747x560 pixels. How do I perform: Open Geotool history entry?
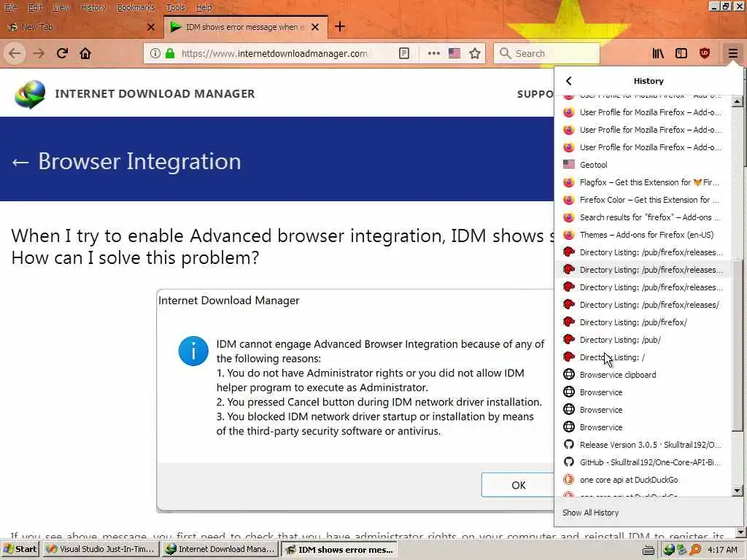643,165
